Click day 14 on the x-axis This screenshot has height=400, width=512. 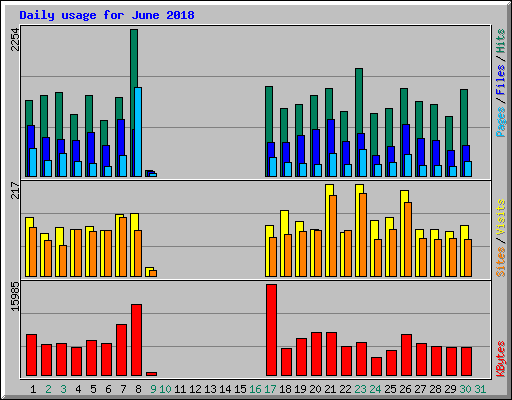[225, 389]
